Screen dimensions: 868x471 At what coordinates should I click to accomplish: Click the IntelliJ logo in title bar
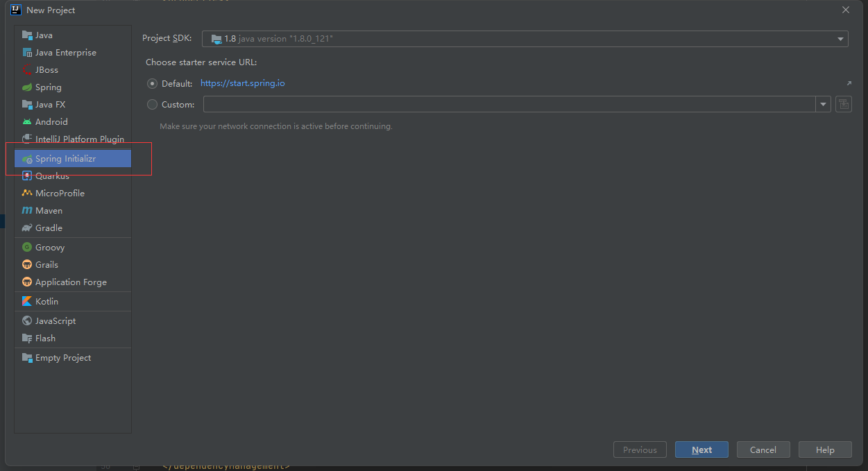[x=16, y=10]
